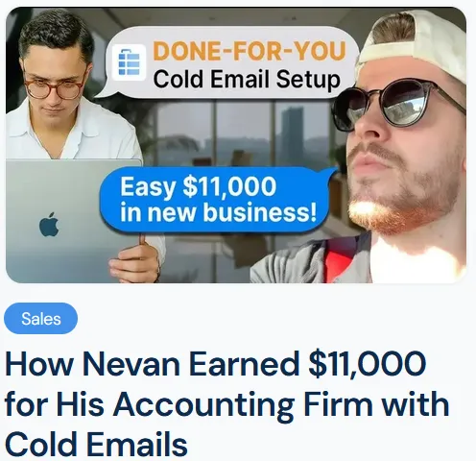476x461 pixels.
Task: Click "for His Accounting Firm with" headline line
Action: coord(227,404)
